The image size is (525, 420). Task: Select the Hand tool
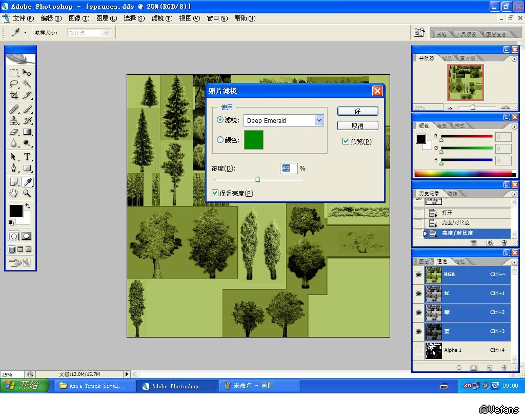tap(14, 193)
